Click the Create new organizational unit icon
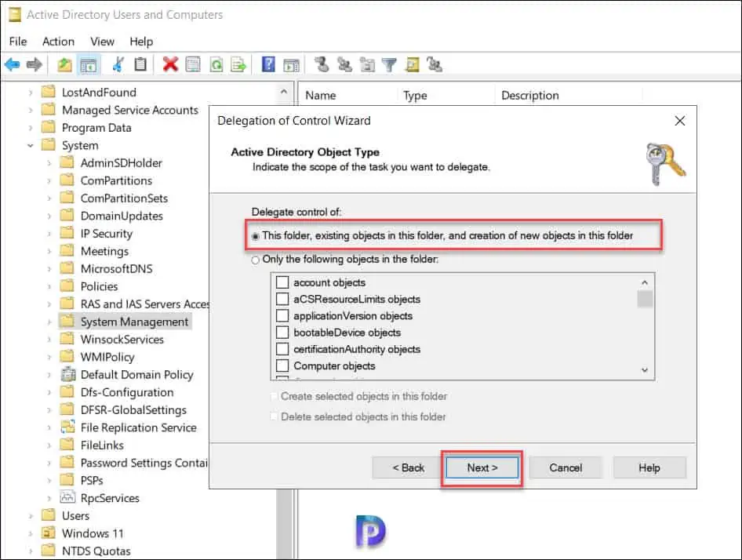Viewport: 742px width, 560px height. 367,64
